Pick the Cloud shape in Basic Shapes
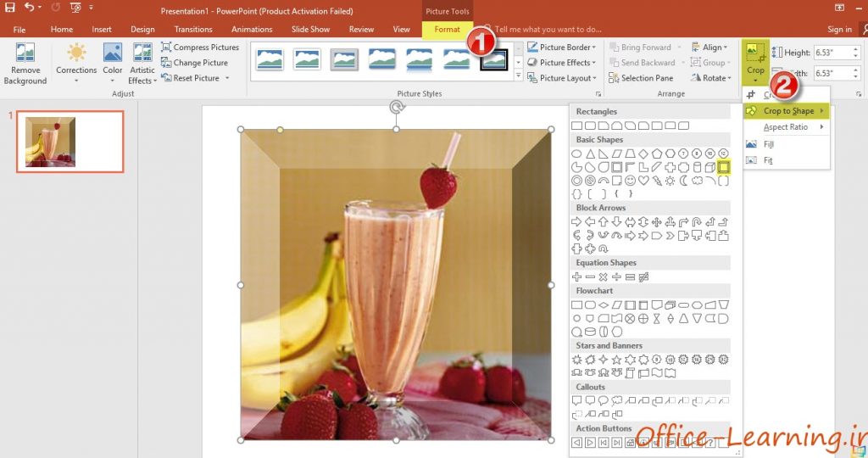Viewport: 868px width, 458px height. (697, 181)
